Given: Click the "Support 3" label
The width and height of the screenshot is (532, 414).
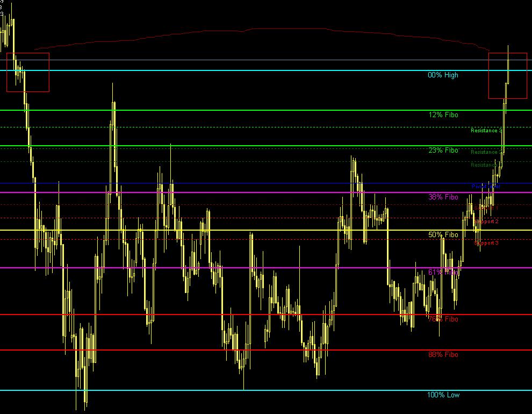Looking at the screenshot, I should coord(486,243).
